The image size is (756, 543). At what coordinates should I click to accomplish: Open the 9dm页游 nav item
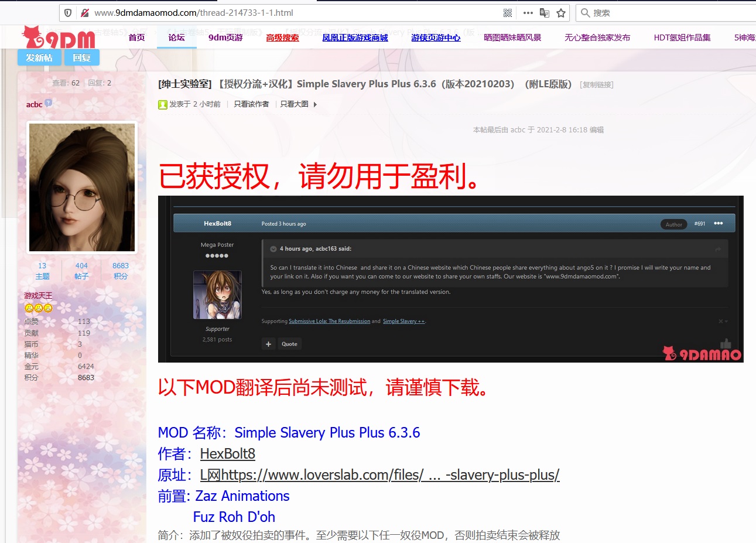tap(225, 37)
